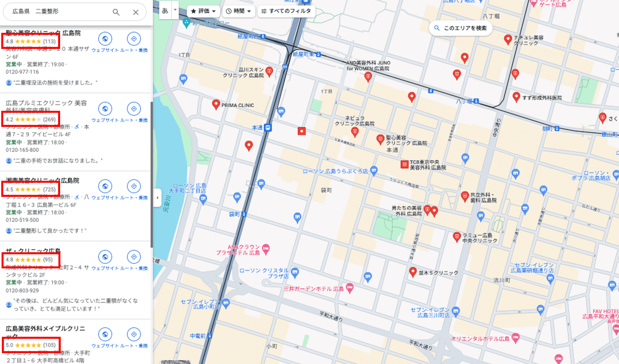Select TCB東京中央美容外科 広島院 map marker
The image size is (619, 364).
pyautogui.click(x=404, y=164)
